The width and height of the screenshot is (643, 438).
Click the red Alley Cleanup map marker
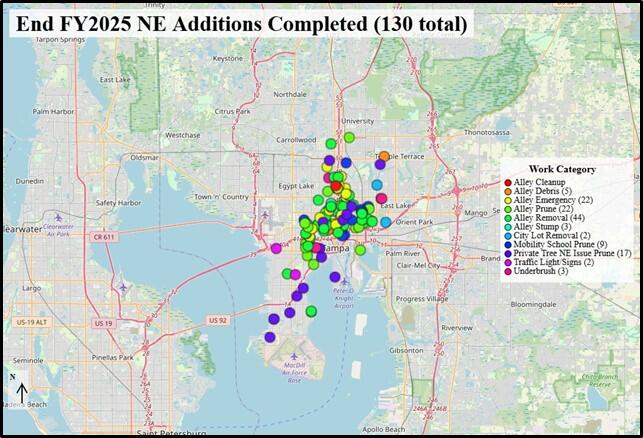[x=336, y=187]
